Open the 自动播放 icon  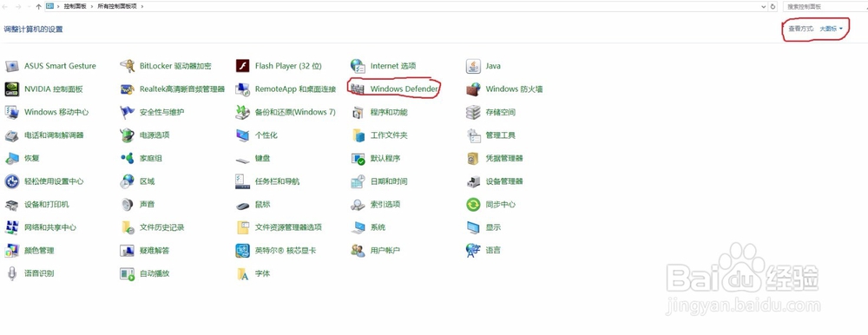coord(128,273)
